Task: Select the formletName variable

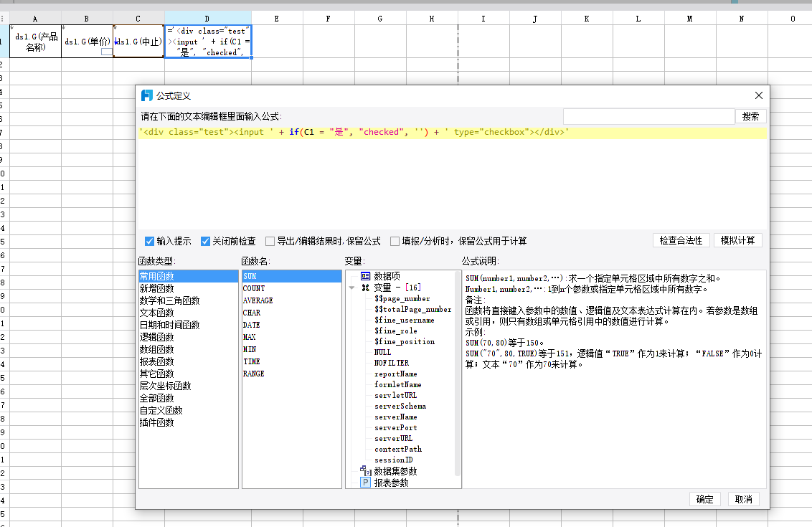Action: 398,384
